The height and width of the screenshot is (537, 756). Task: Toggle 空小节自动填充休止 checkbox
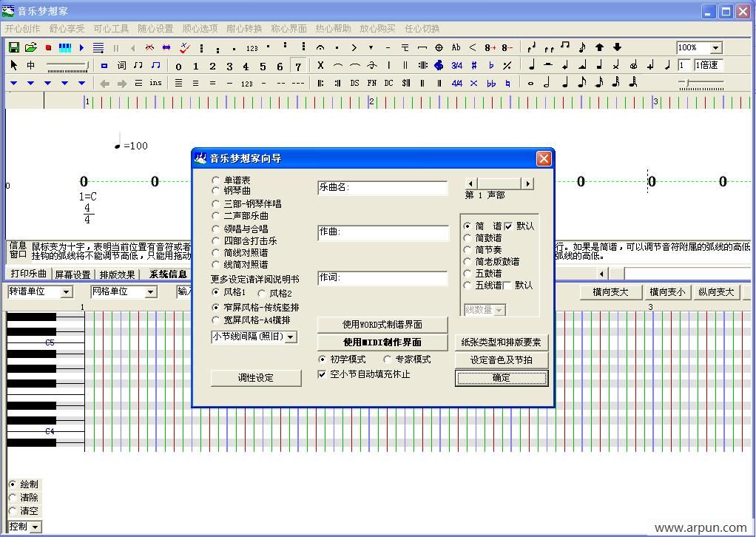[x=322, y=374]
